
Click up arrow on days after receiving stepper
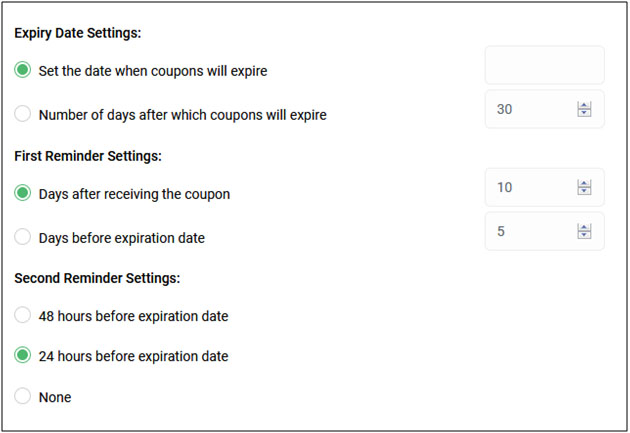(x=584, y=184)
